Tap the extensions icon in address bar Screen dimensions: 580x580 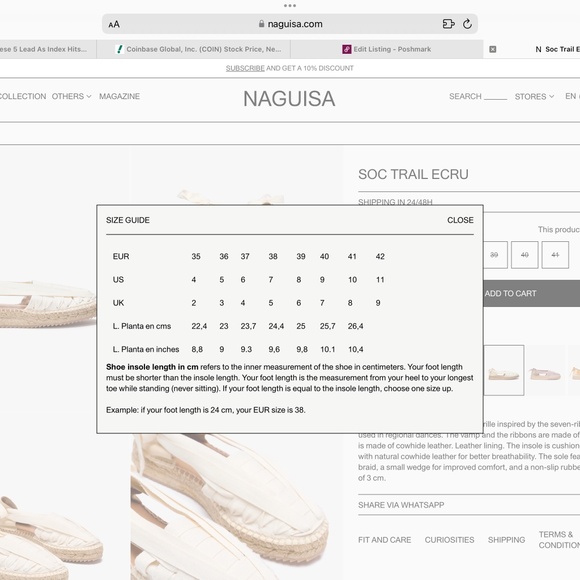click(x=448, y=24)
